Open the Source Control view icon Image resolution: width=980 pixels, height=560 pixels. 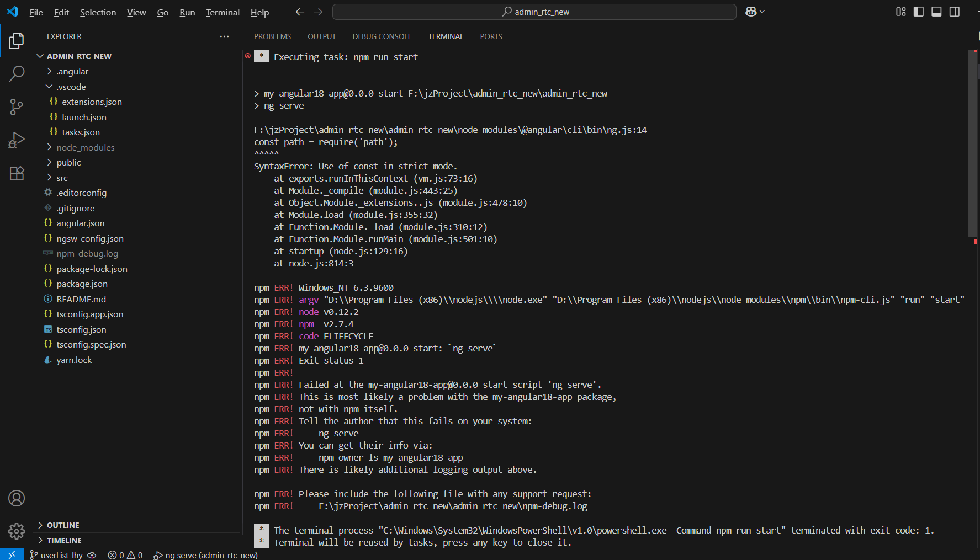[x=17, y=107]
